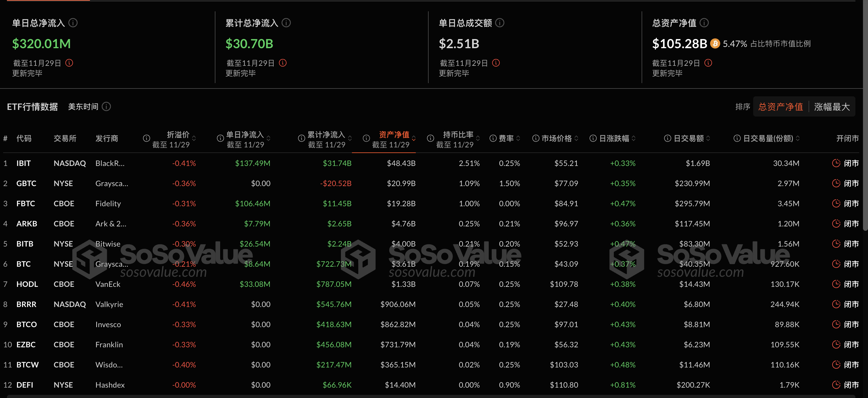Click info icon before 市场价格 column
Image resolution: width=868 pixels, height=398 pixels.
pyautogui.click(x=536, y=138)
